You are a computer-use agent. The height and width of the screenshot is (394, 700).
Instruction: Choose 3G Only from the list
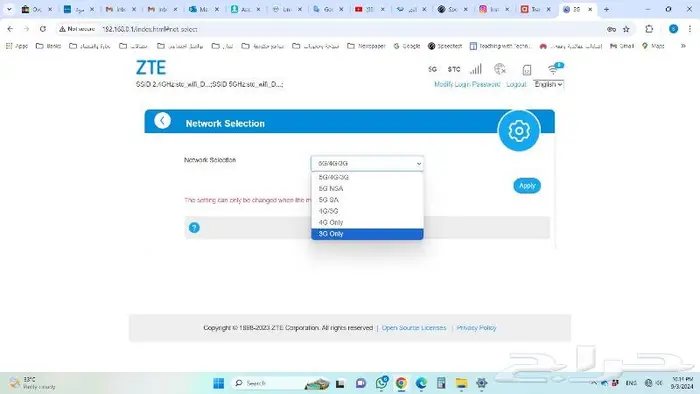pyautogui.click(x=367, y=234)
